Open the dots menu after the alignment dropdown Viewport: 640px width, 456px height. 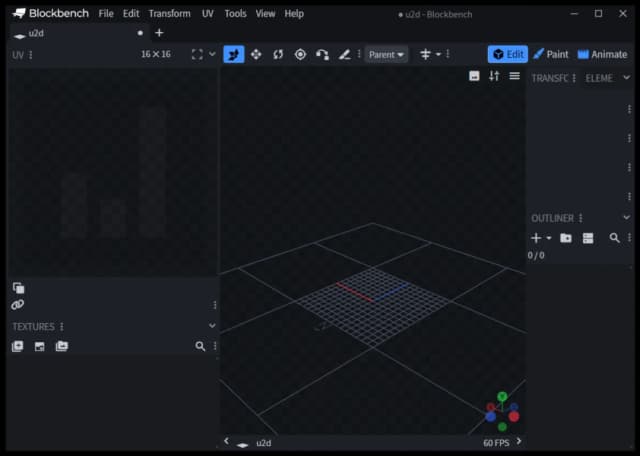click(x=448, y=54)
